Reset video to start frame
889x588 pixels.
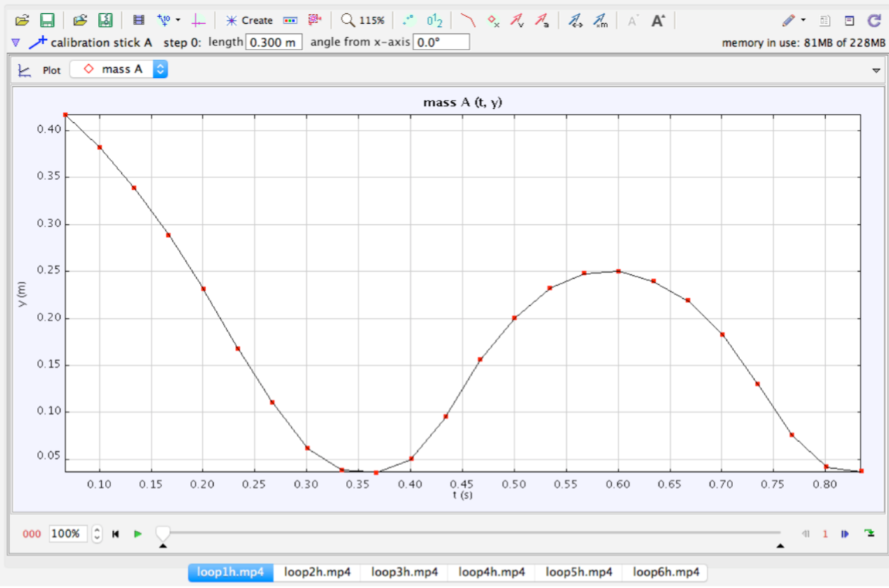[116, 534]
